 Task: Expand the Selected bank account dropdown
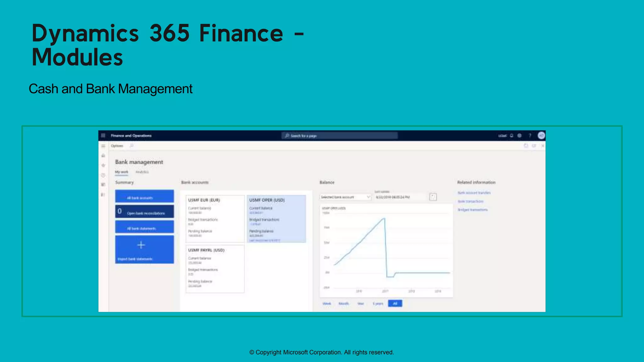345,197
